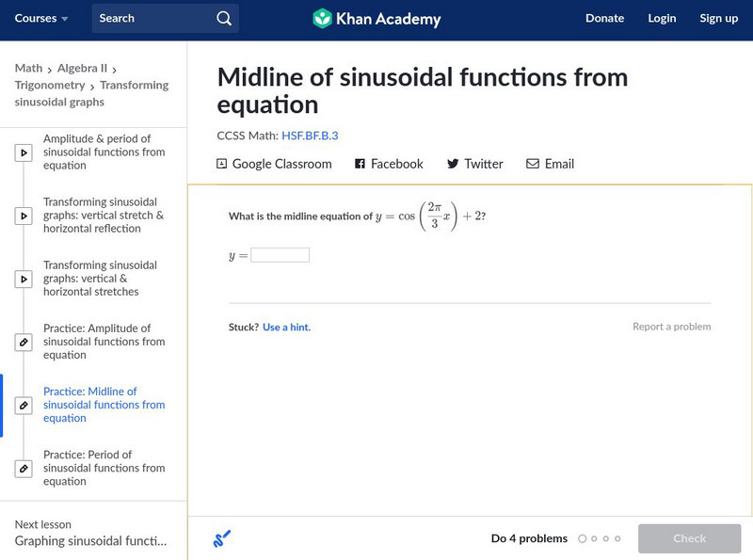The width and height of the screenshot is (753, 560).
Task: Click the play icon for 'vertical & horizontal stretches'
Action: coord(24,279)
